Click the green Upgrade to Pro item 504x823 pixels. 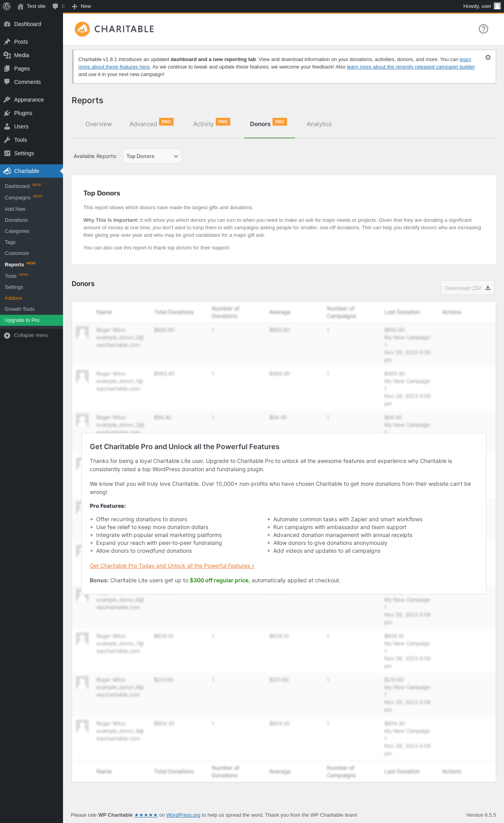click(31, 320)
